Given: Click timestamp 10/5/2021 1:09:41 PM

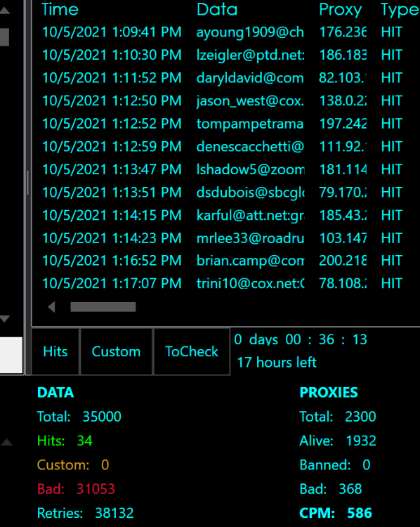Looking at the screenshot, I should [112, 32].
